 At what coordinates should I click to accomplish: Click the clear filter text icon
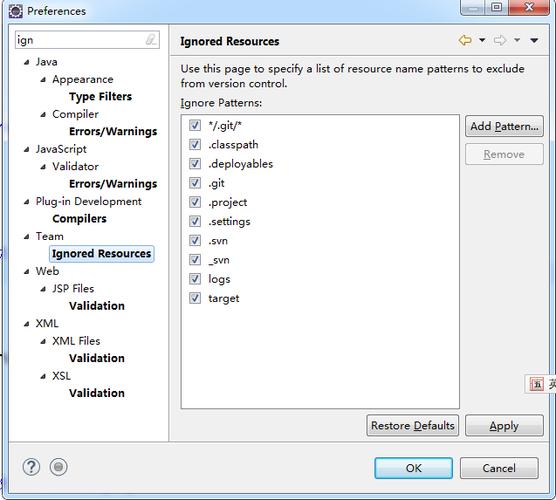(x=151, y=40)
